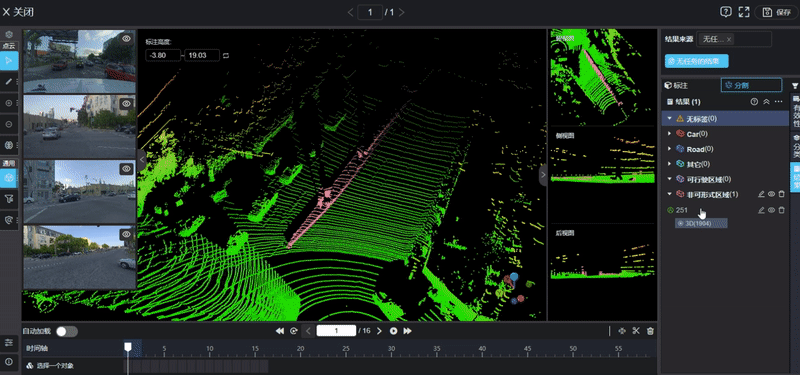Screen dimensions: 800x375
Task: Select the pencil drawing tool
Action: pyautogui.click(x=9, y=81)
